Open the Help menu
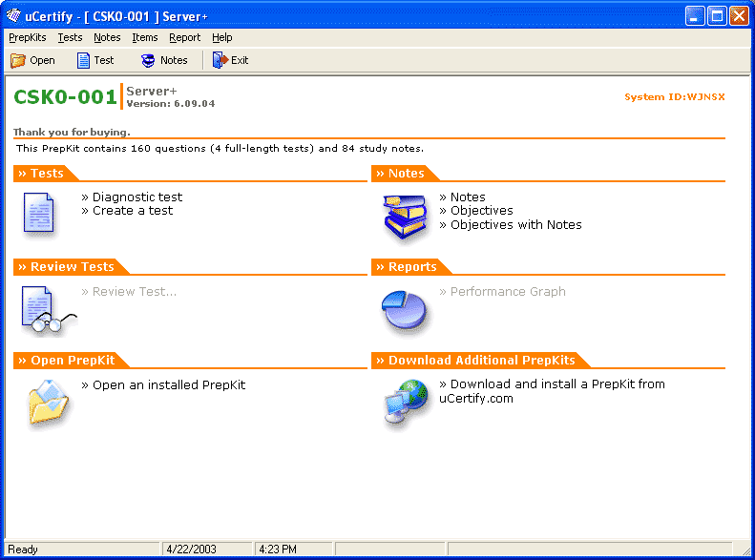Viewport: 755px width, 560px height. pyautogui.click(x=222, y=37)
